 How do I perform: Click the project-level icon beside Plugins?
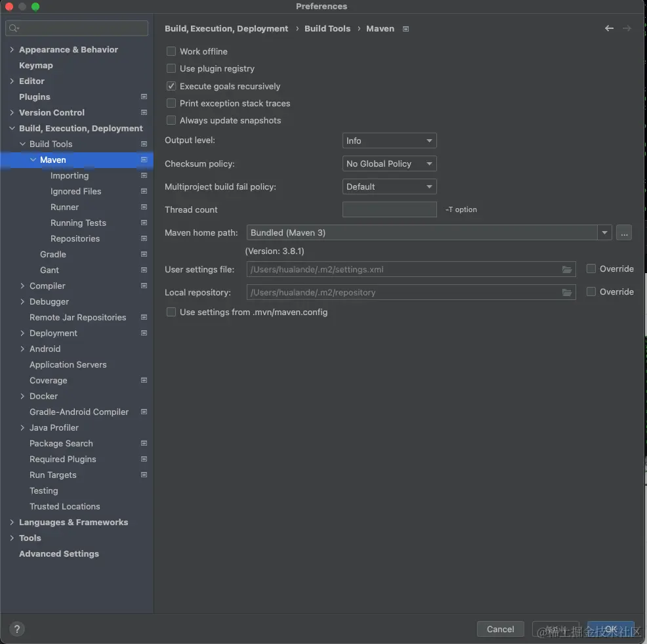pyautogui.click(x=144, y=97)
